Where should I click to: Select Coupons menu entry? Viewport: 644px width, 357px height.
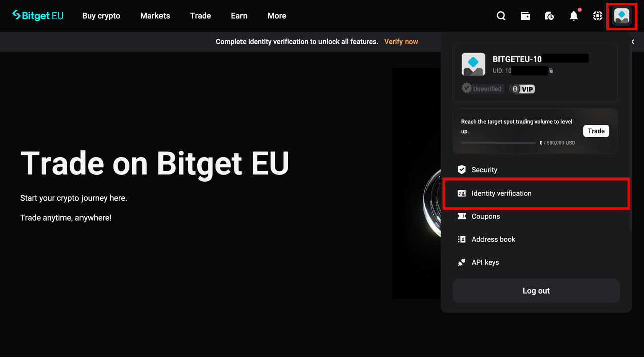click(536, 216)
